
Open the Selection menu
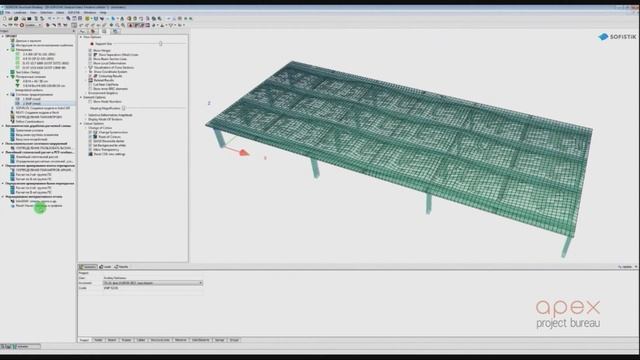click(x=46, y=13)
